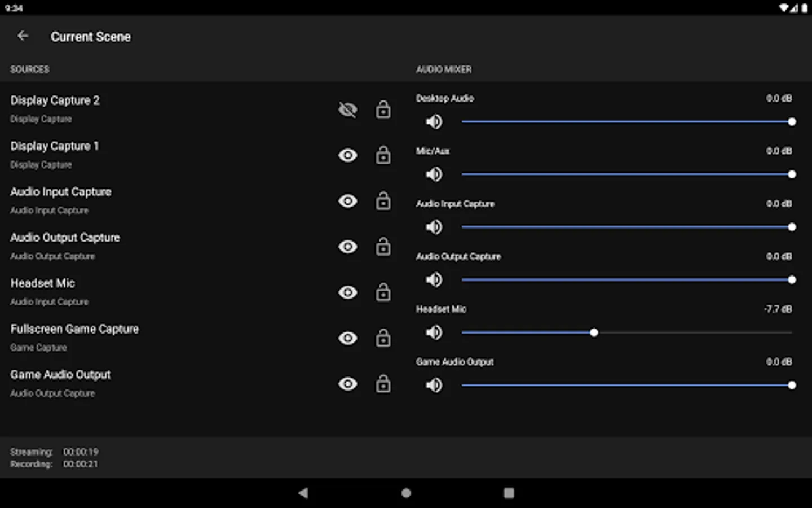Mute Headset Mic in the mixer

coord(434,332)
